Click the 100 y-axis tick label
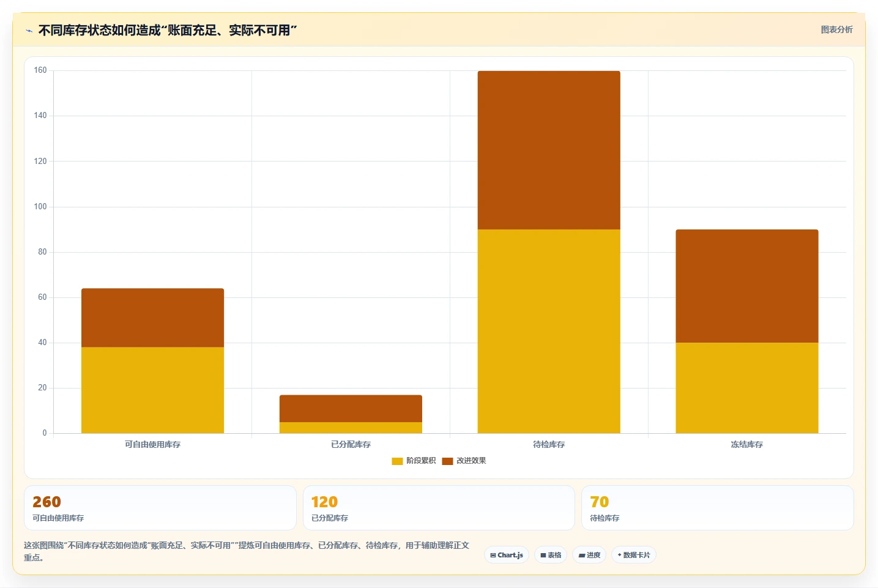 click(x=40, y=207)
